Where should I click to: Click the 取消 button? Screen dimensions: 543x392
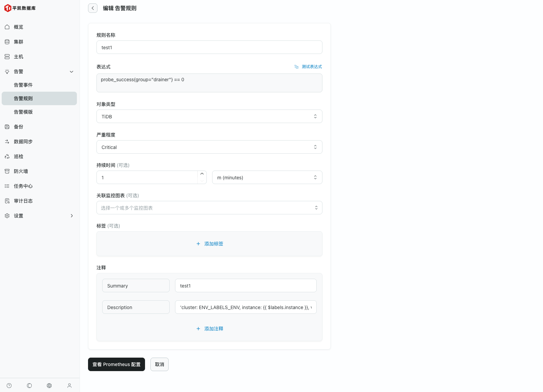click(160, 364)
